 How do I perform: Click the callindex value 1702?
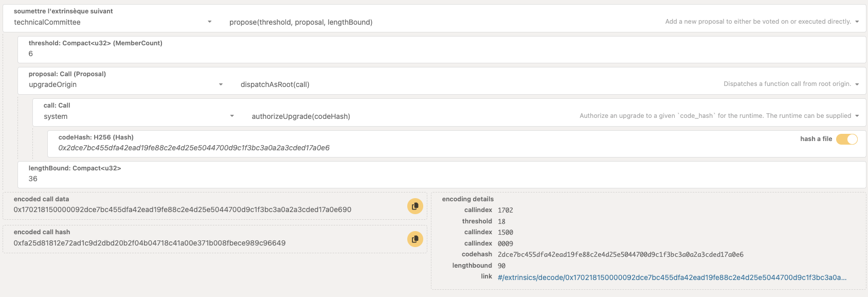coord(505,210)
